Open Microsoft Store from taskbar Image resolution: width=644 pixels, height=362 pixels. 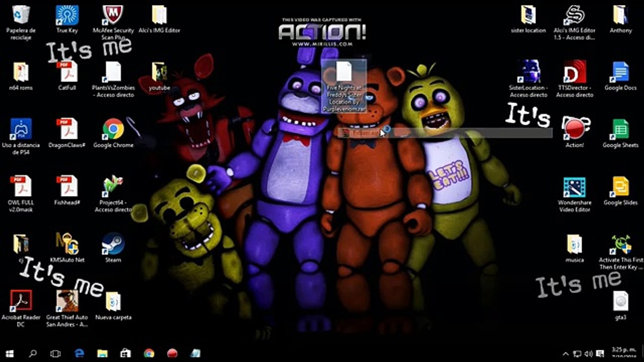tap(125, 353)
